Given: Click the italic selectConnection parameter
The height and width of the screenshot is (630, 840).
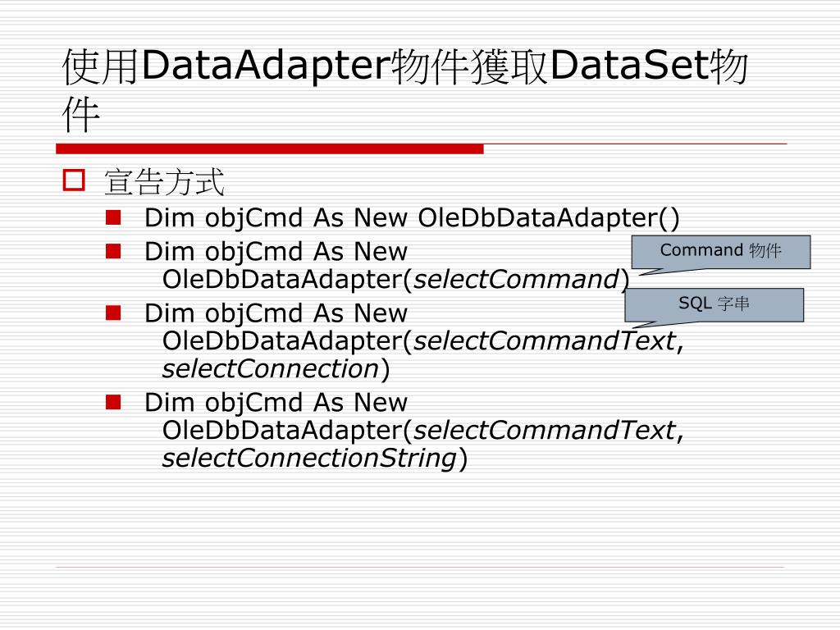Looking at the screenshot, I should coord(271,368).
